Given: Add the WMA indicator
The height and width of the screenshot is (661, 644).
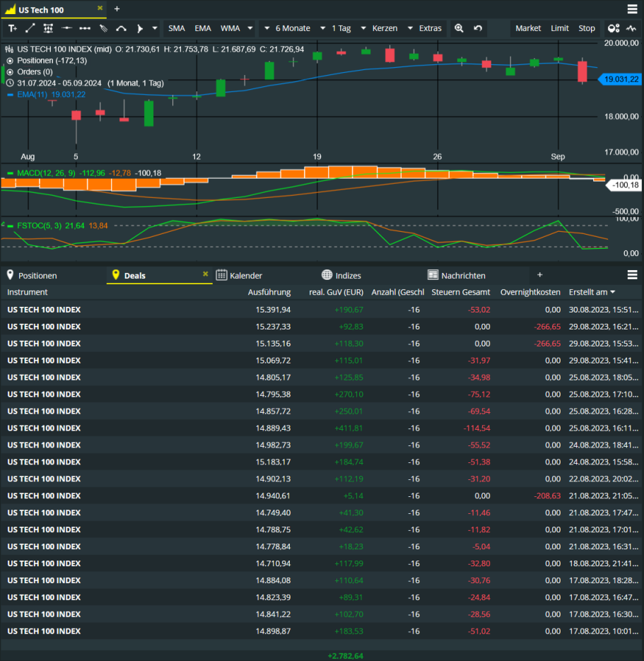Looking at the screenshot, I should tap(230, 28).
